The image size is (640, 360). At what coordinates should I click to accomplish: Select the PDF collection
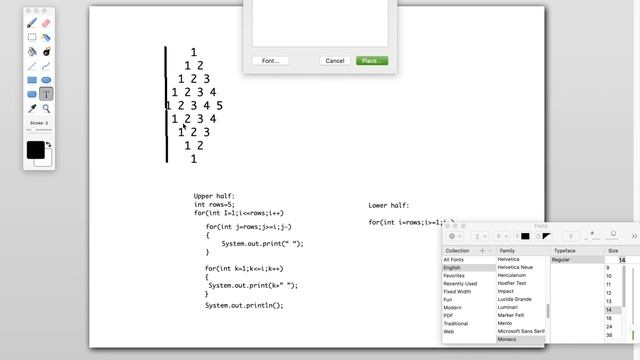coord(469,316)
